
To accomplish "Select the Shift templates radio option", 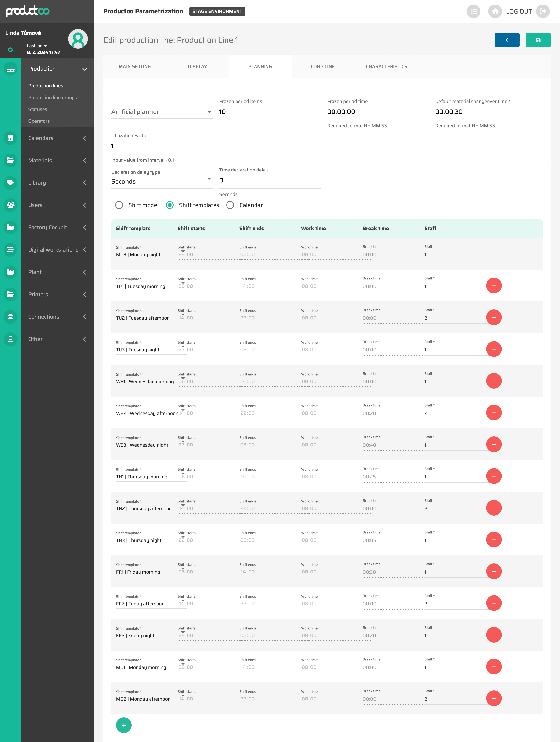I will (170, 205).
